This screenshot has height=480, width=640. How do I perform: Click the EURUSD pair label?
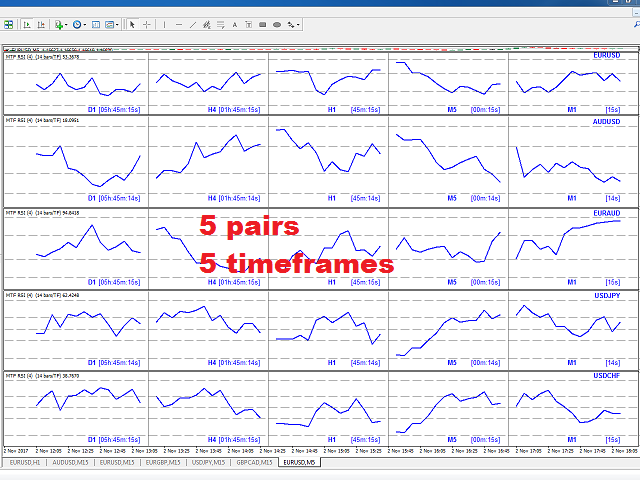pos(607,55)
